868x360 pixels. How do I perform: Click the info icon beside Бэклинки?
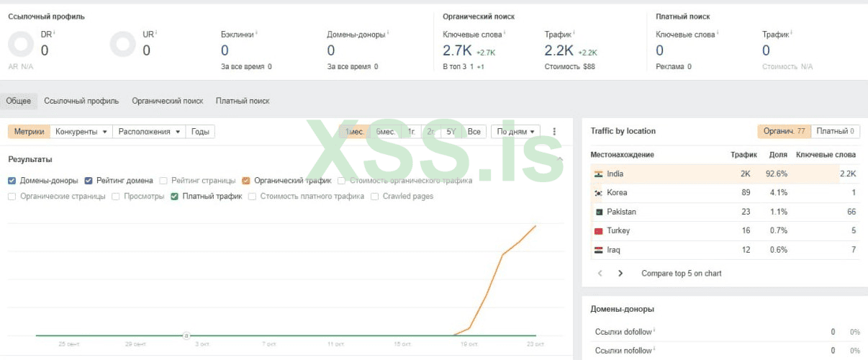(257, 32)
